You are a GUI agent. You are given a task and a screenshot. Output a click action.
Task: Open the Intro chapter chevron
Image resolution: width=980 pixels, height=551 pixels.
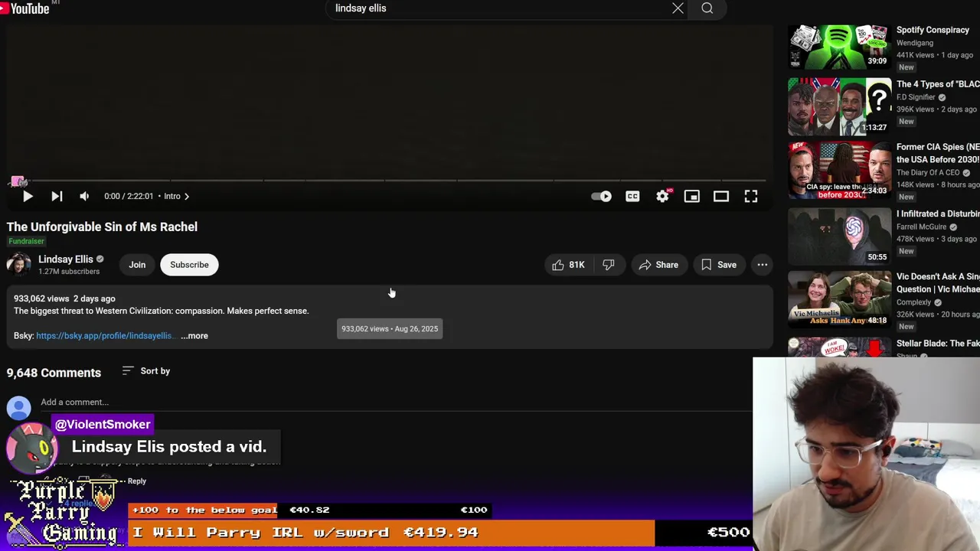coord(186,197)
